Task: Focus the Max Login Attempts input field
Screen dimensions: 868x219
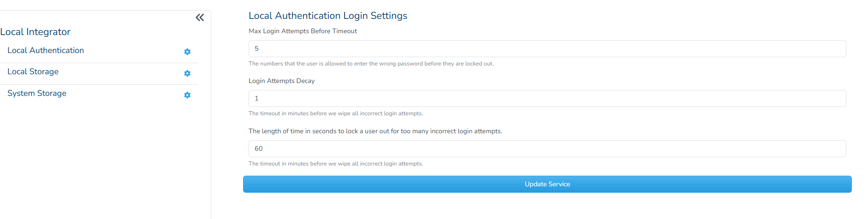Action: click(x=547, y=49)
